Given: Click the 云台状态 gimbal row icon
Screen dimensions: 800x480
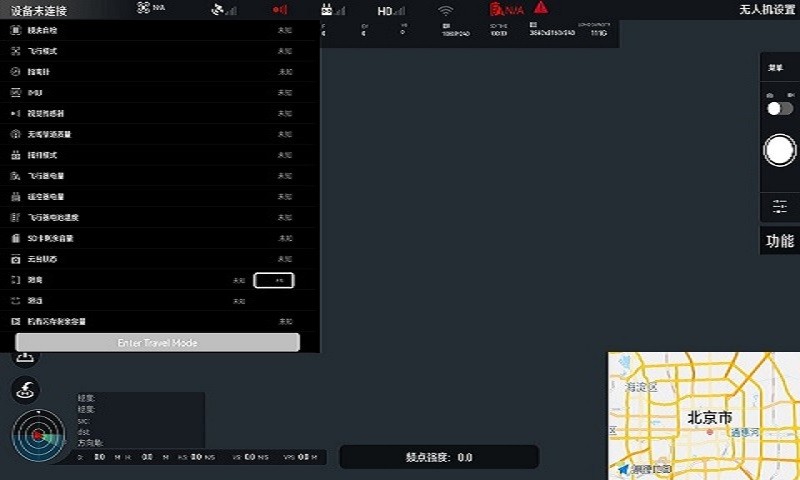Looking at the screenshot, I should coord(16,259).
